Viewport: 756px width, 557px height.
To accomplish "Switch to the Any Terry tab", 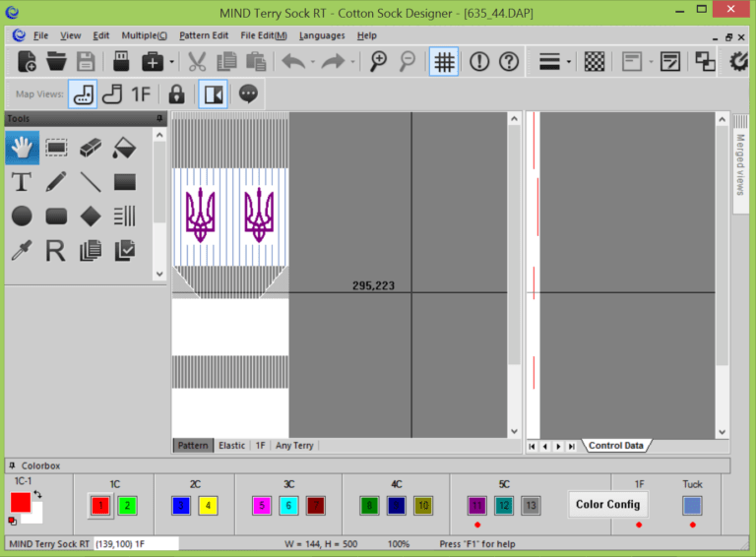I will (294, 445).
